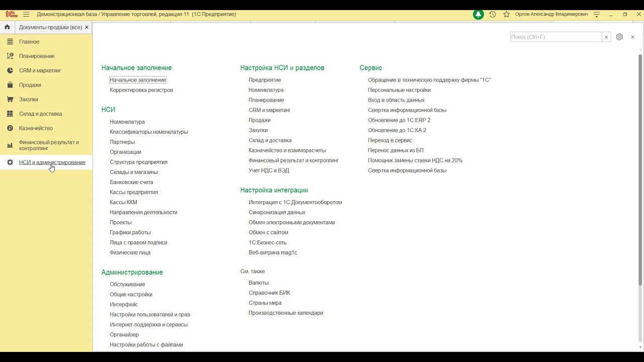Open Справочник БИК
This screenshot has width=644, height=362.
(x=269, y=293)
